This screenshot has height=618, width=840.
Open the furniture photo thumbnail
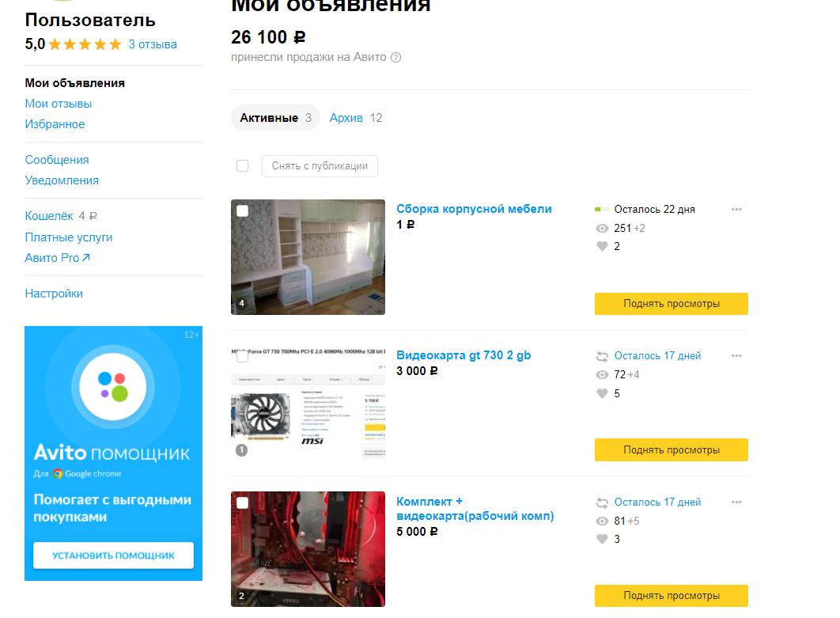pos(308,257)
